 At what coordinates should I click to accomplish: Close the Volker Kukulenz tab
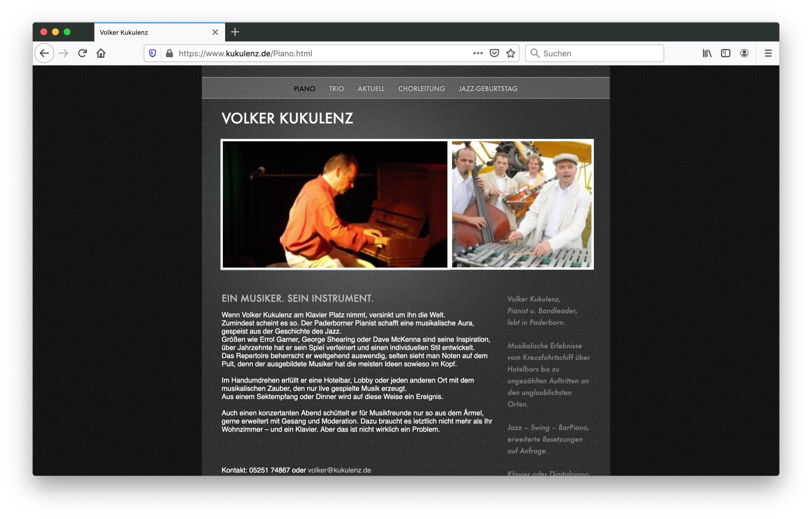coord(215,32)
